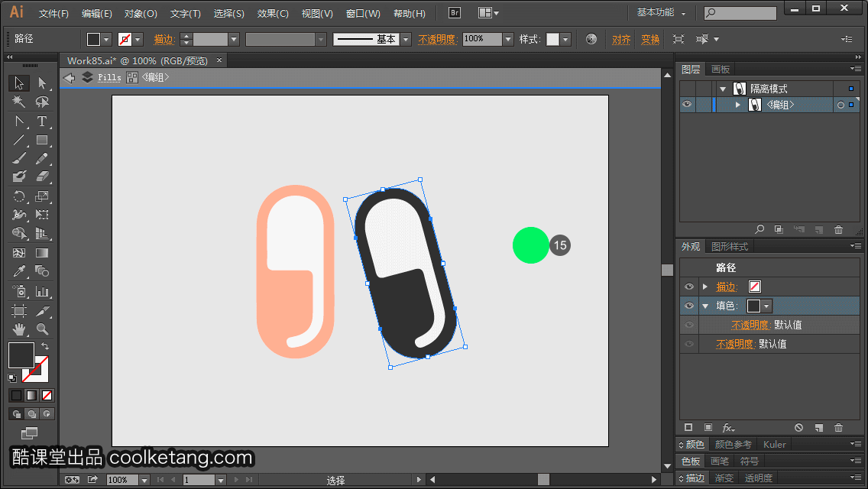Hide the 描边 stroke attribute

click(x=689, y=287)
